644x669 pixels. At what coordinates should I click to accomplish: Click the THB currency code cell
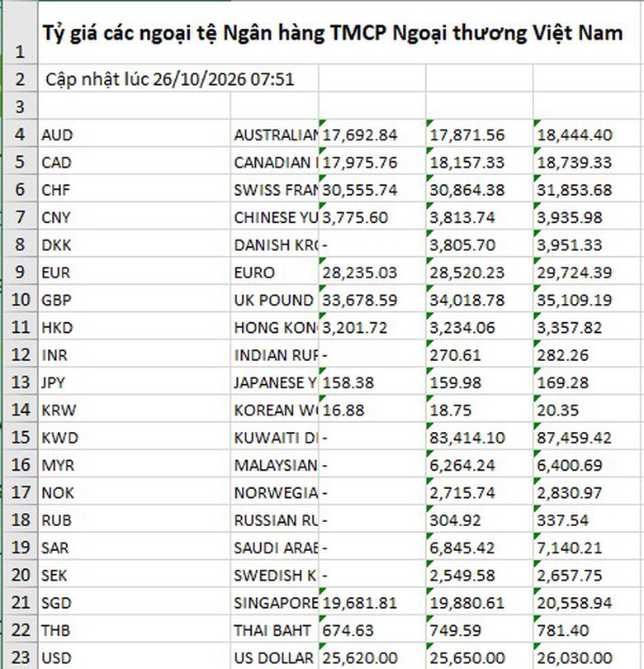(x=134, y=629)
